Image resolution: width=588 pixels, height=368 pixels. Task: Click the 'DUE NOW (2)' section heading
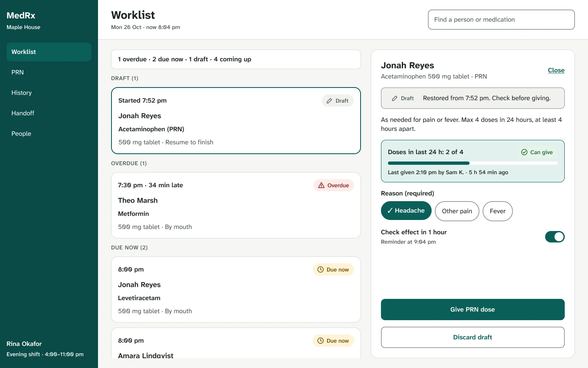click(x=129, y=248)
